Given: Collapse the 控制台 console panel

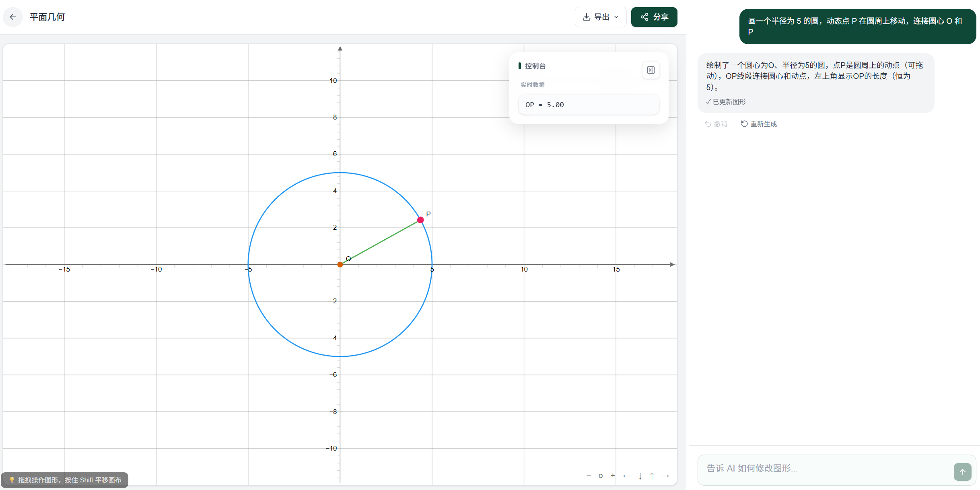Looking at the screenshot, I should (x=651, y=70).
